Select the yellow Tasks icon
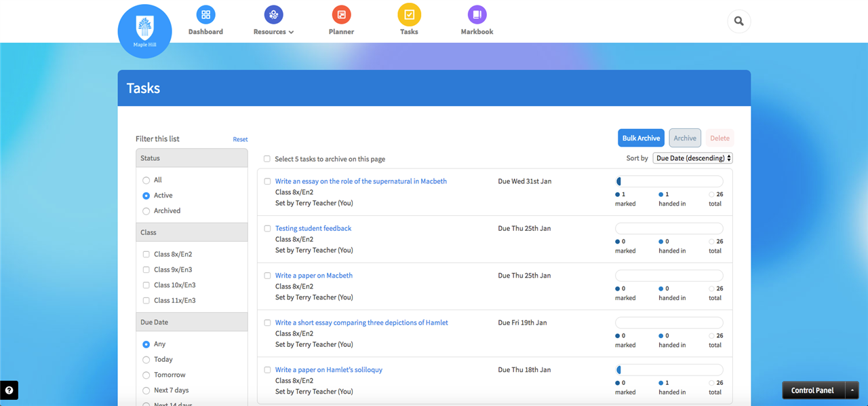 coord(409,14)
